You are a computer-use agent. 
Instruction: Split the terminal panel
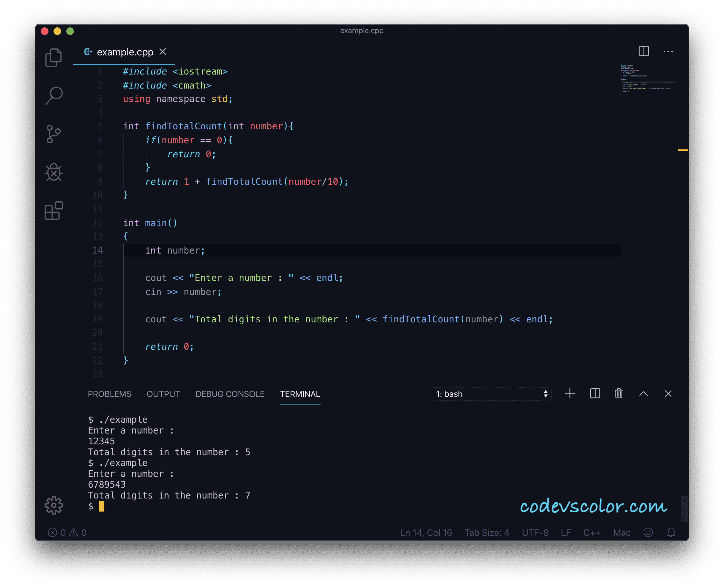tap(595, 394)
